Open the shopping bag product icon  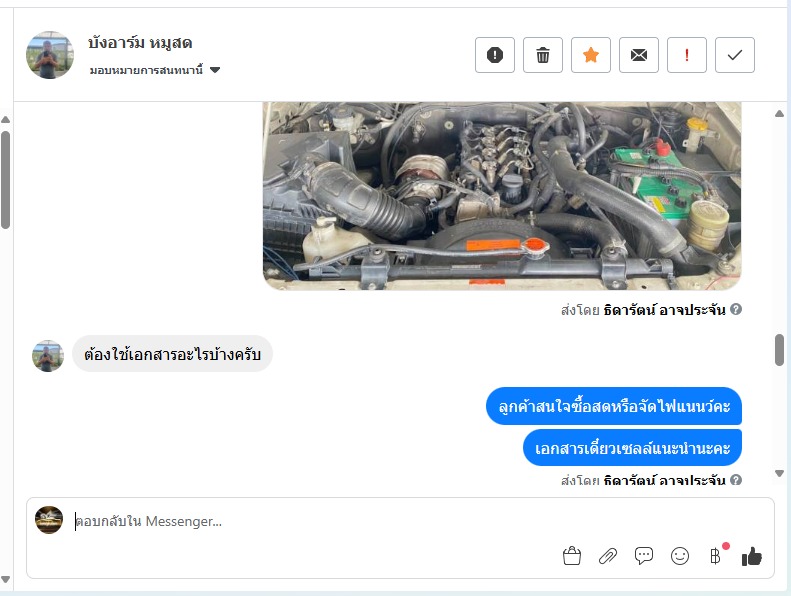pos(572,556)
